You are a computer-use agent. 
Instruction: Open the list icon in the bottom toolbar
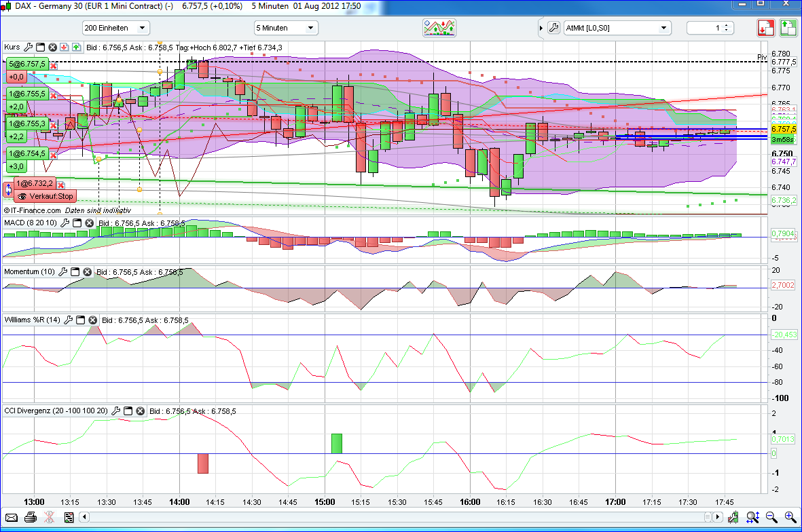pos(69,518)
